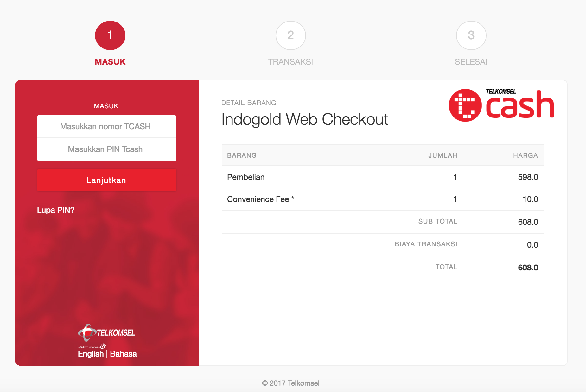
Task: Click the Pembelian row item
Action: click(246, 177)
